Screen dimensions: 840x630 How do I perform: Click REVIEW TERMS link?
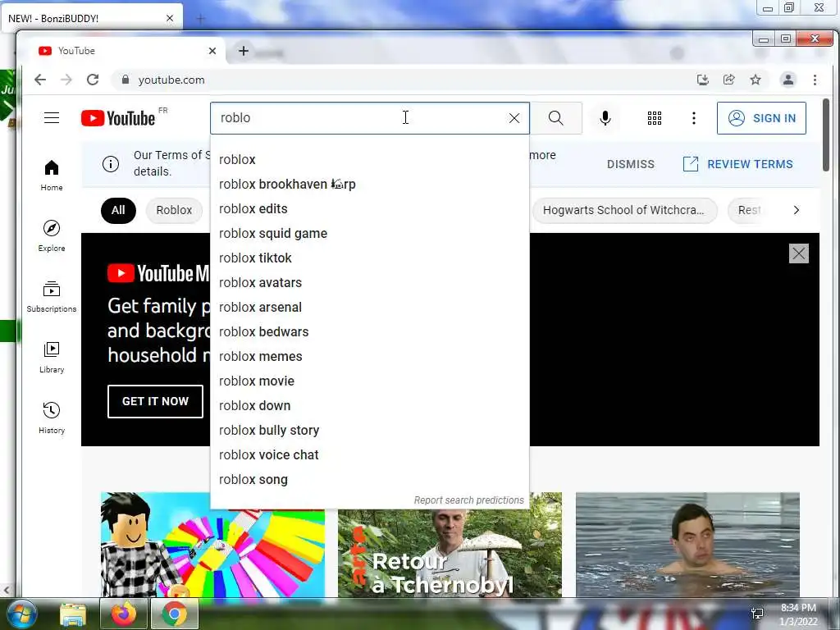pos(738,164)
